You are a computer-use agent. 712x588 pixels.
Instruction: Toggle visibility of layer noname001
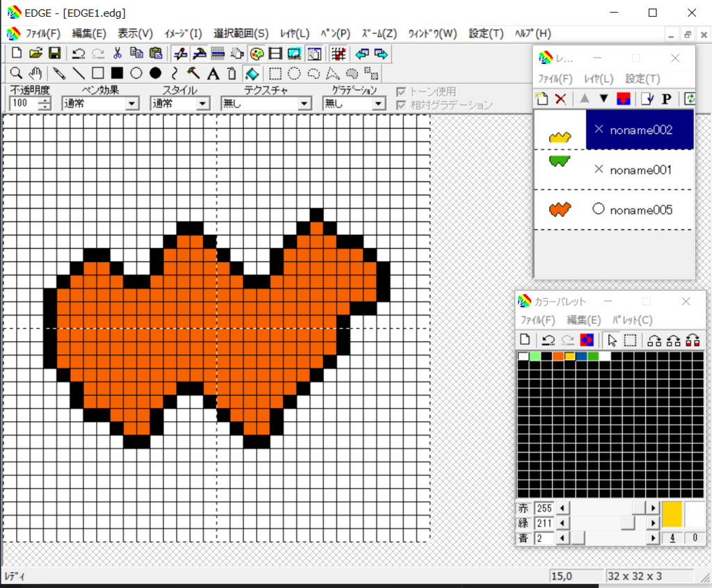click(x=599, y=170)
